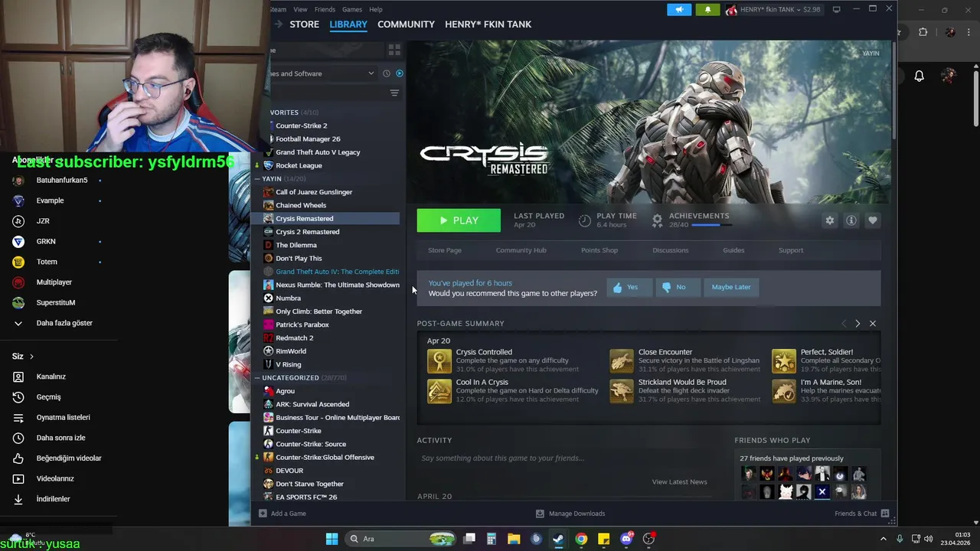Screen dimensions: 980x551
Task: Choose Maybe Later for recommendation
Action: [731, 287]
